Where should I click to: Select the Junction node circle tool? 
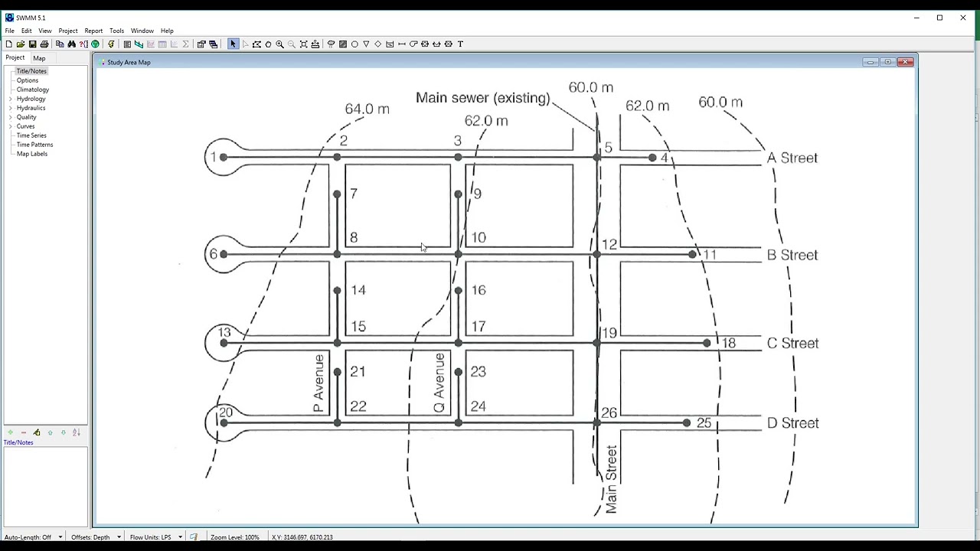354,44
